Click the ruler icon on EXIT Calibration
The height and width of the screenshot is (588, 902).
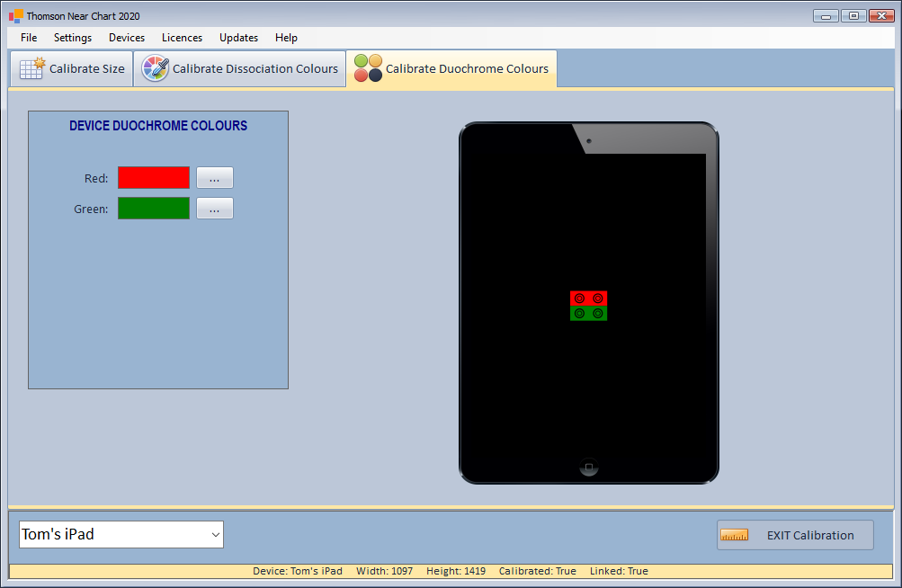coord(735,535)
